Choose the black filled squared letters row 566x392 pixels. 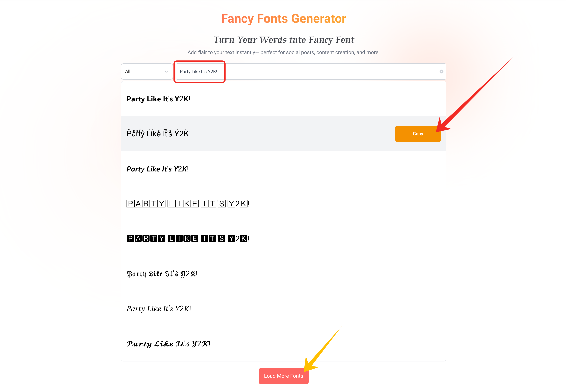(283, 238)
